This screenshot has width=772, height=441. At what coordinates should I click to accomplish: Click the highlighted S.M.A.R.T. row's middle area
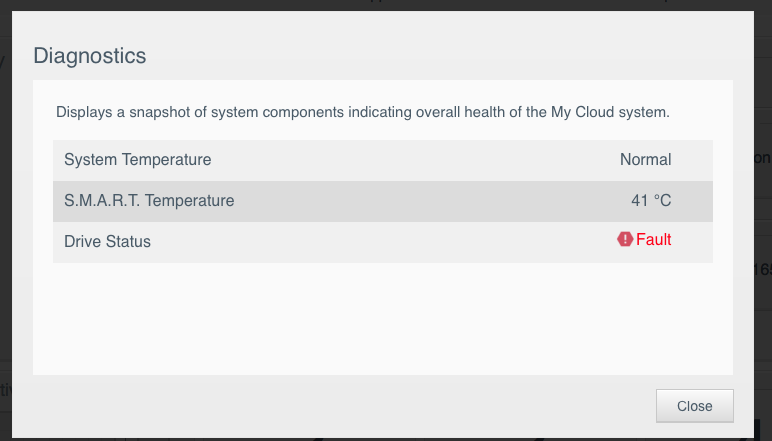(420, 200)
